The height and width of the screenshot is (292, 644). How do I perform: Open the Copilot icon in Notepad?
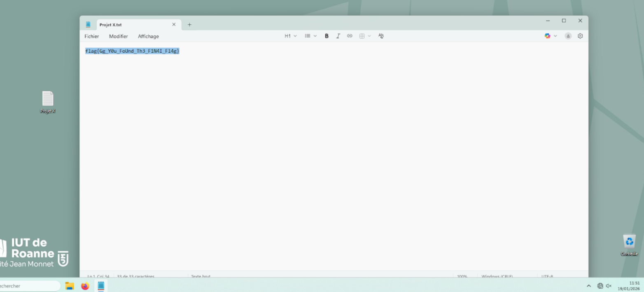[547, 36]
